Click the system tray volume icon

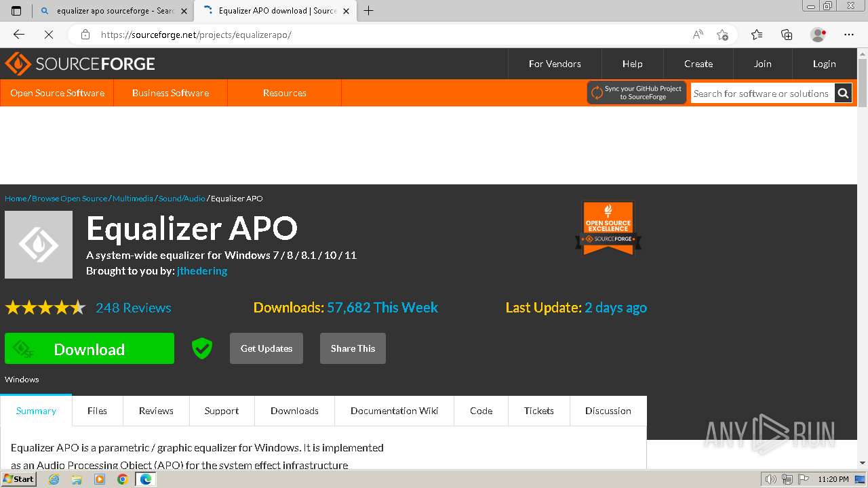(x=771, y=479)
